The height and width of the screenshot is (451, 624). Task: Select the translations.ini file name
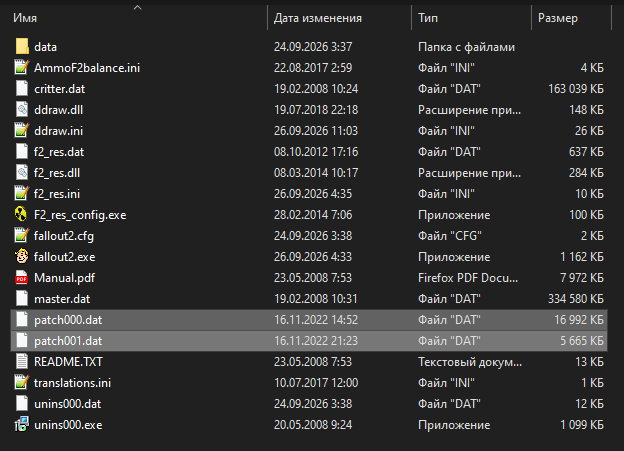(72, 383)
